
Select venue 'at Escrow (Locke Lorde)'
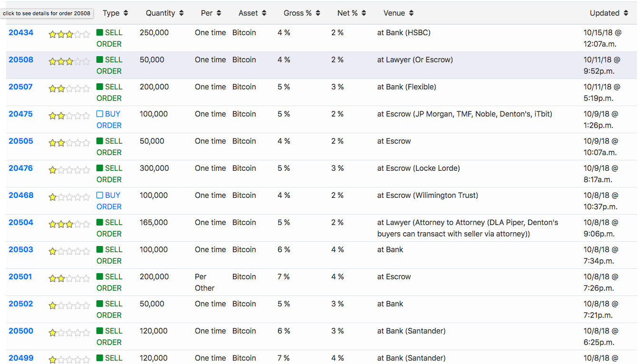pyautogui.click(x=419, y=168)
